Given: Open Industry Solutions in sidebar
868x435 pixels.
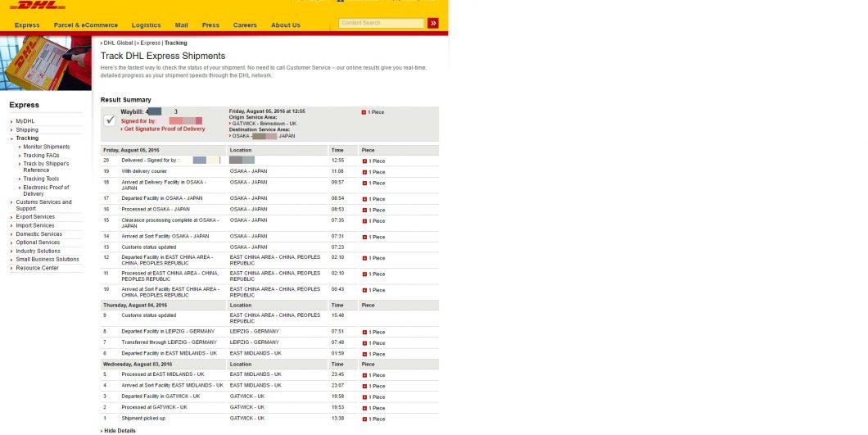Looking at the screenshot, I should click(x=38, y=251).
